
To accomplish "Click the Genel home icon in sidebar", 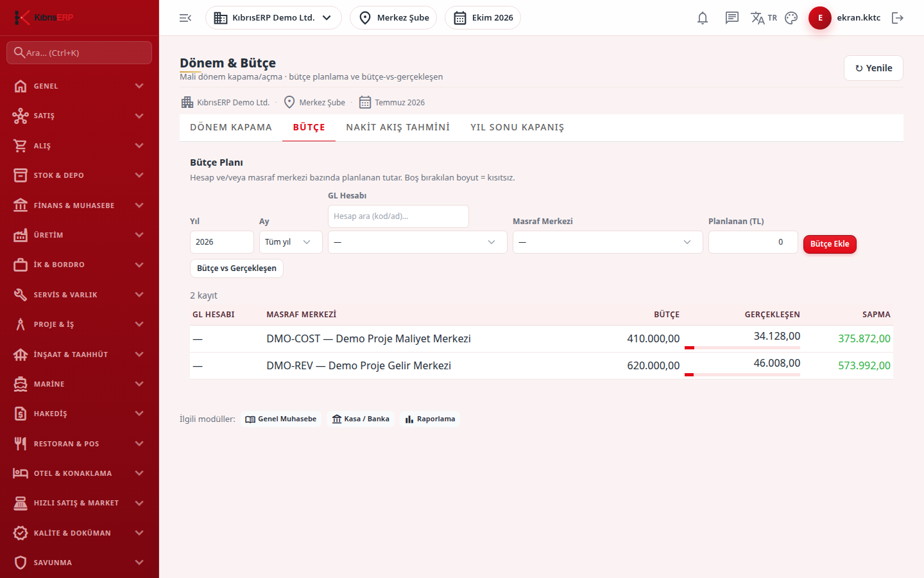I will (x=21, y=86).
